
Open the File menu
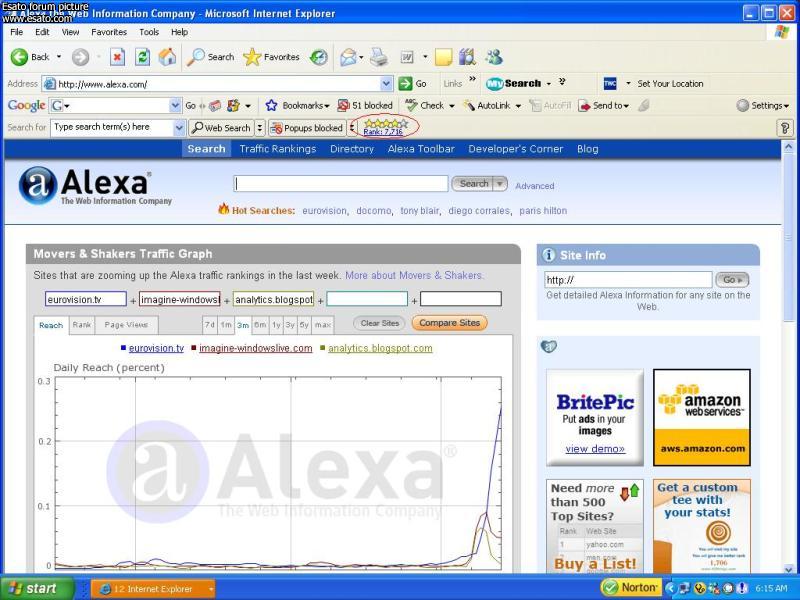click(16, 32)
